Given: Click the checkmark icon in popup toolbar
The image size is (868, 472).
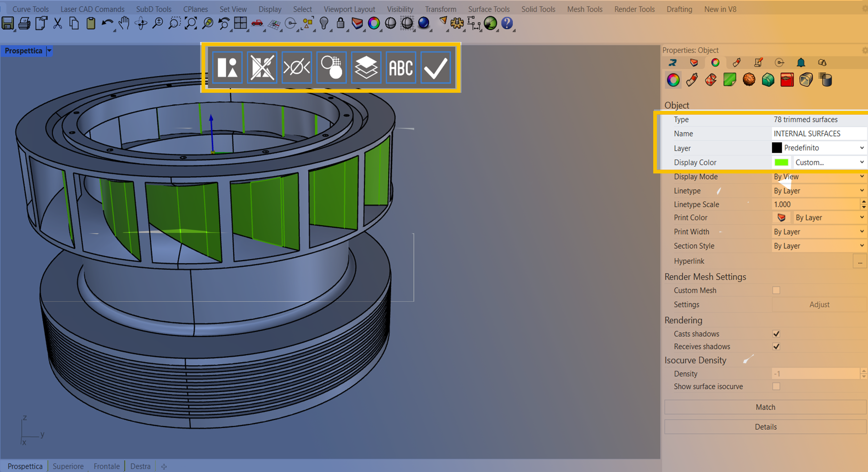Looking at the screenshot, I should tap(435, 67).
